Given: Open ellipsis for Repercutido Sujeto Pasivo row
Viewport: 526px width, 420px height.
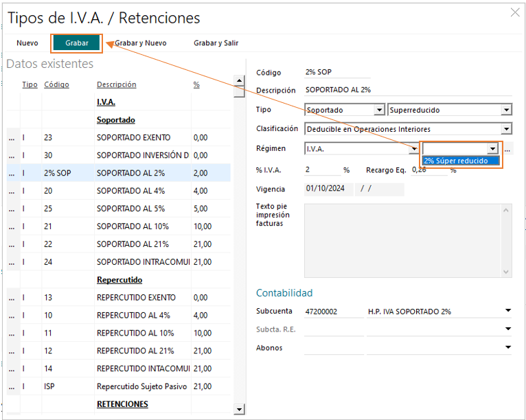Looking at the screenshot, I should 12,386.
